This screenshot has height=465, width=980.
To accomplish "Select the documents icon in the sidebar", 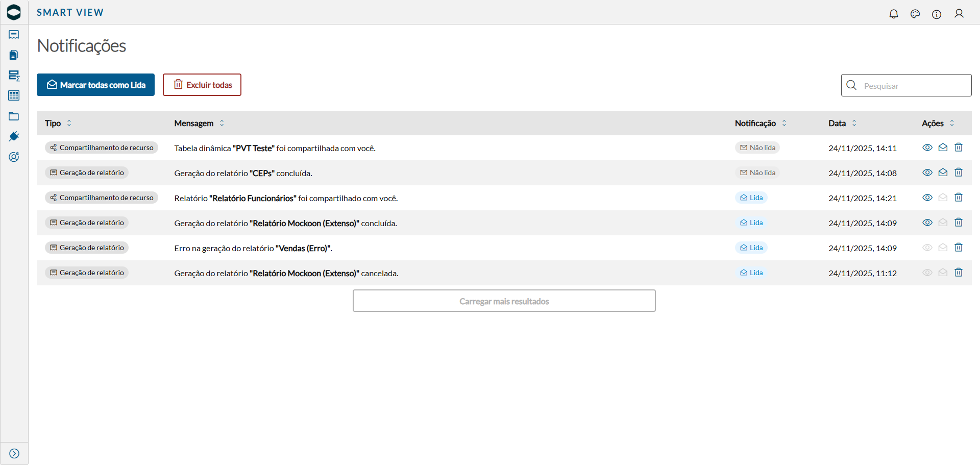I will 14,55.
